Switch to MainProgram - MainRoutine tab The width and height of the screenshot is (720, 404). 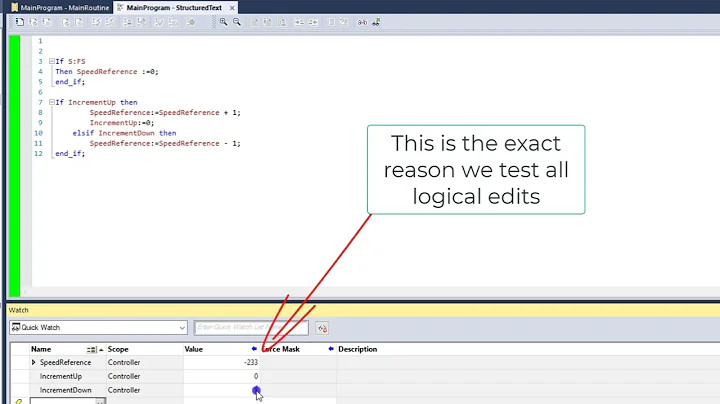pos(60,7)
